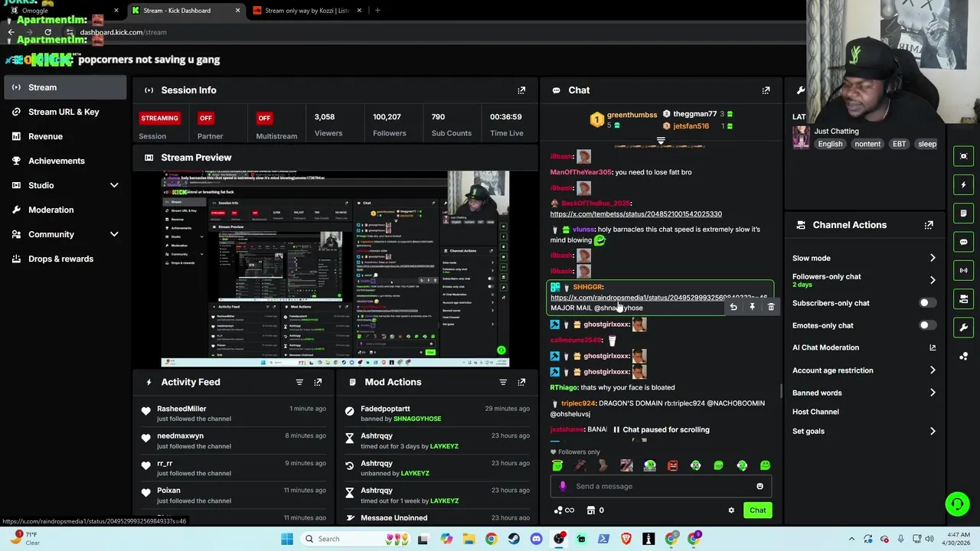
Task: Expand the Studio sidebar menu
Action: pyautogui.click(x=114, y=185)
